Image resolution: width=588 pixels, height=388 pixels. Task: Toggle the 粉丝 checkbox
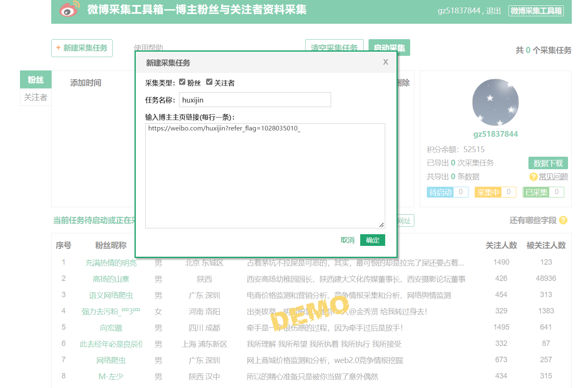(182, 82)
